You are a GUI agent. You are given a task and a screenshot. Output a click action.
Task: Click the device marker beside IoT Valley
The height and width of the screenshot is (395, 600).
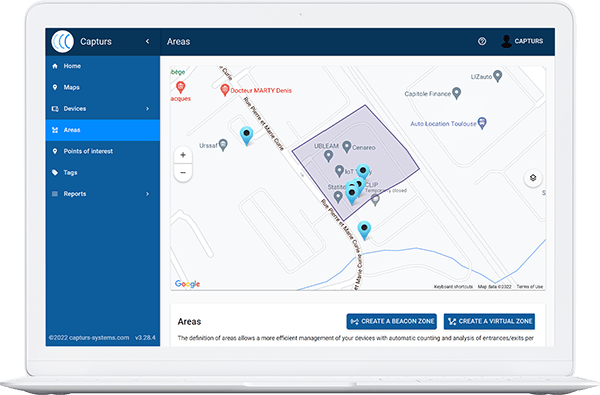pyautogui.click(x=363, y=172)
